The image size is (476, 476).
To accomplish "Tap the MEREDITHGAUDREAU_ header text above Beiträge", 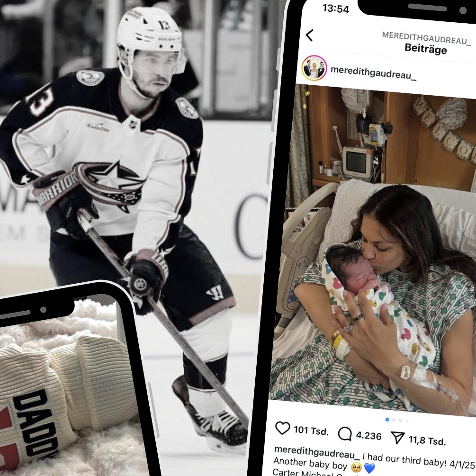I will pyautogui.click(x=426, y=38).
